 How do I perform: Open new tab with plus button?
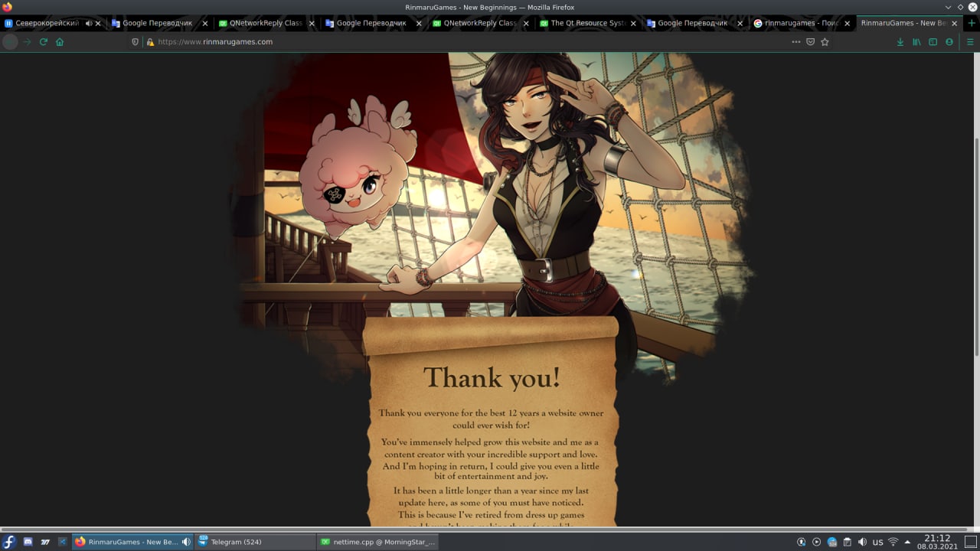[x=972, y=23]
